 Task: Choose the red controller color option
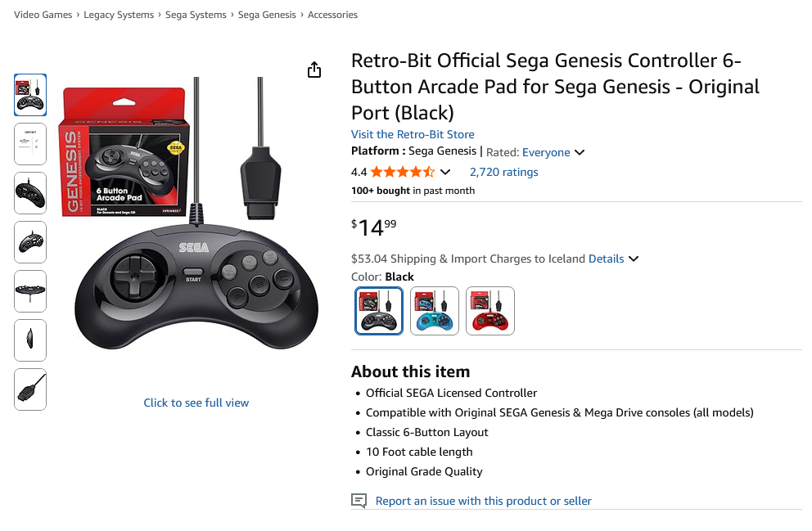(490, 311)
